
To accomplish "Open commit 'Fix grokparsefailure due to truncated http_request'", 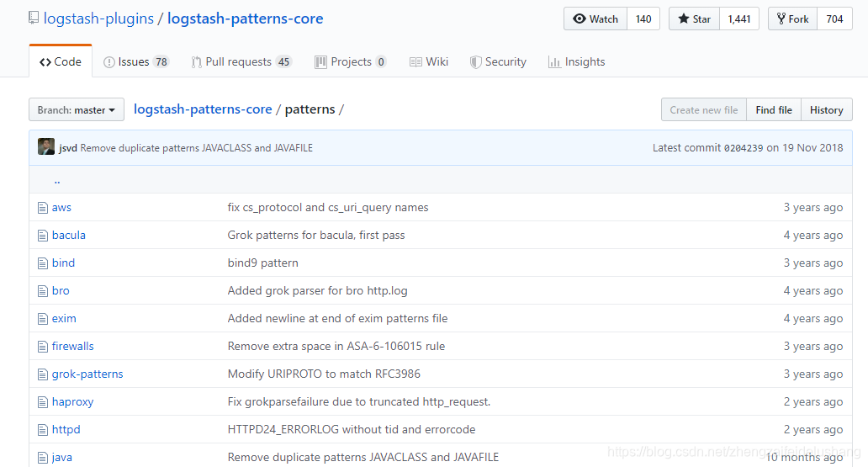I will 358,401.
